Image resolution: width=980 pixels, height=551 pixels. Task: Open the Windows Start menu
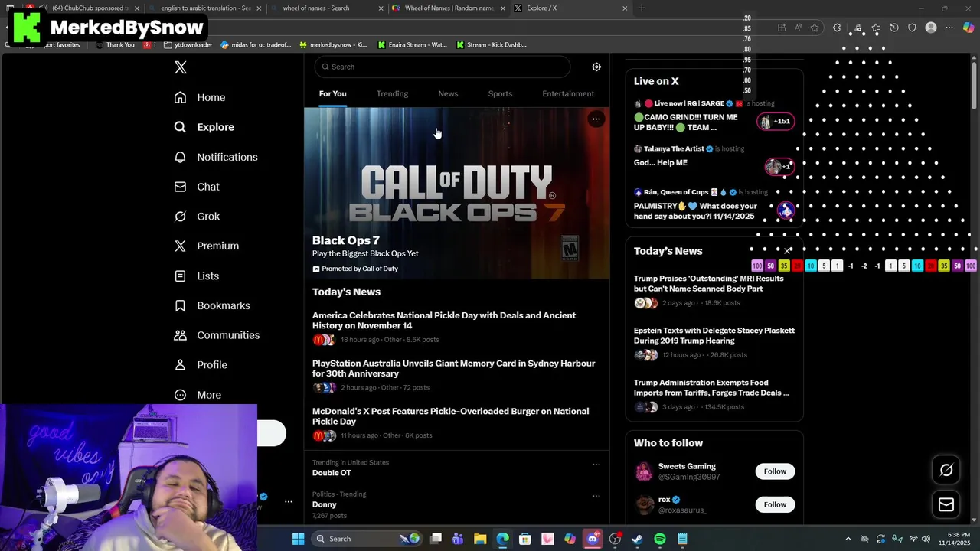298,539
